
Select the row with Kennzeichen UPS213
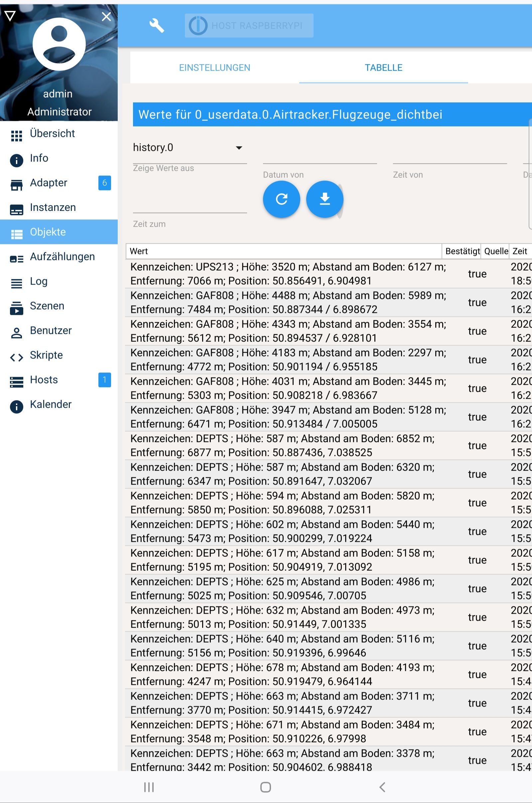(x=329, y=274)
